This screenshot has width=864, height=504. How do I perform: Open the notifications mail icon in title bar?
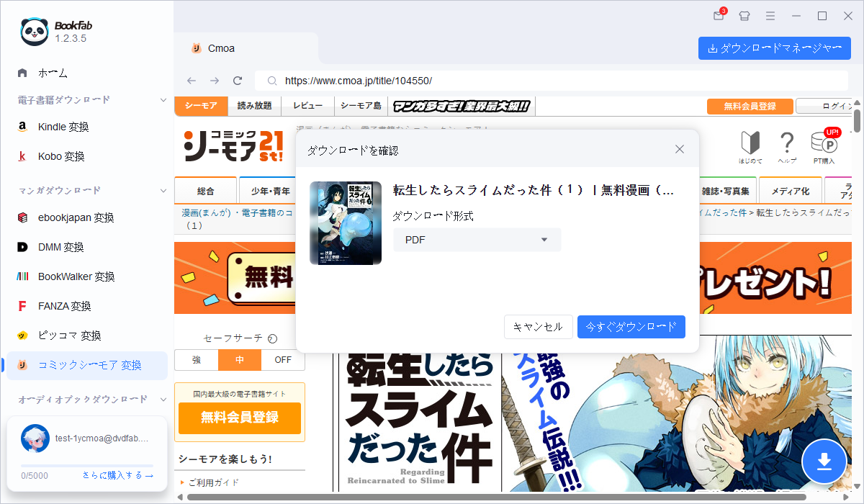719,16
